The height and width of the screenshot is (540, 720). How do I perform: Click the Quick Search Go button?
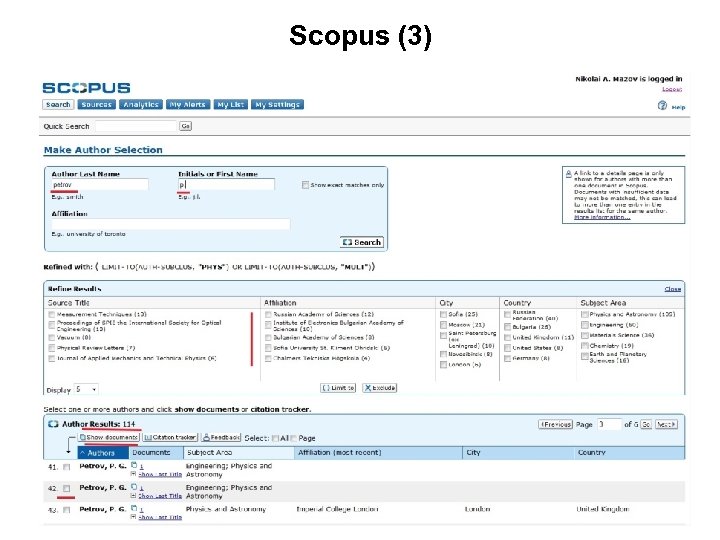[186, 126]
